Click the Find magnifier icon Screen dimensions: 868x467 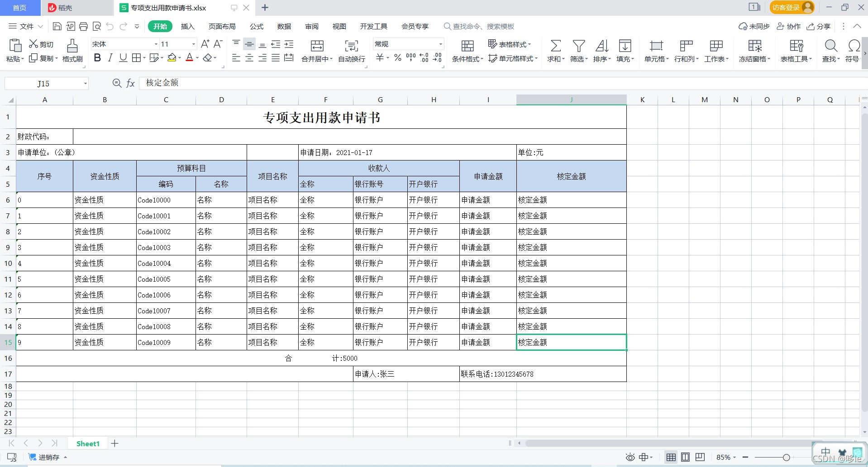pyautogui.click(x=831, y=46)
